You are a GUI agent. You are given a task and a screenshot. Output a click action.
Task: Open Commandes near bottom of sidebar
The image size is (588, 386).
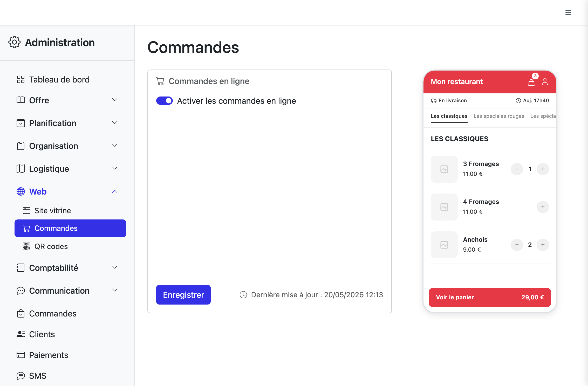click(x=70, y=313)
